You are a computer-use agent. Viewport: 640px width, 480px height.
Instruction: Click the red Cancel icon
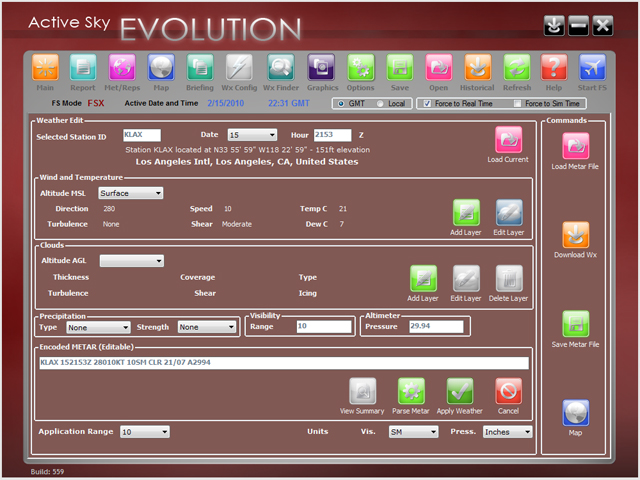[x=508, y=391]
